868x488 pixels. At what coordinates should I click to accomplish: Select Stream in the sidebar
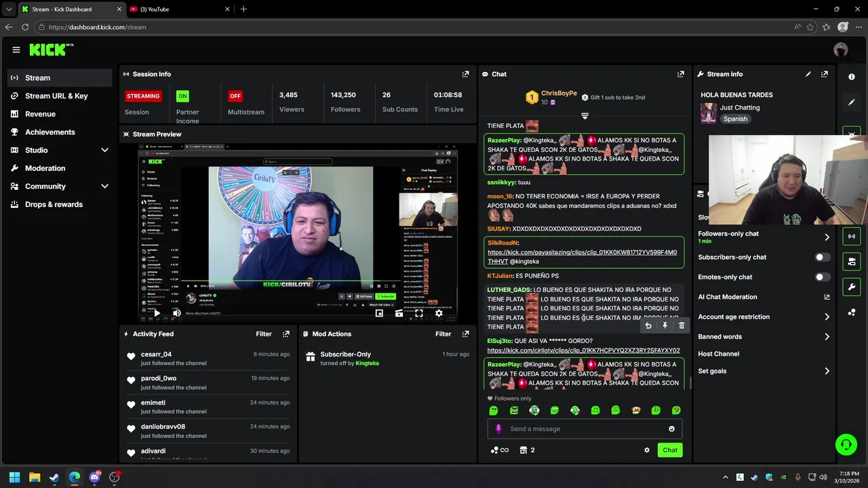[x=60, y=78]
